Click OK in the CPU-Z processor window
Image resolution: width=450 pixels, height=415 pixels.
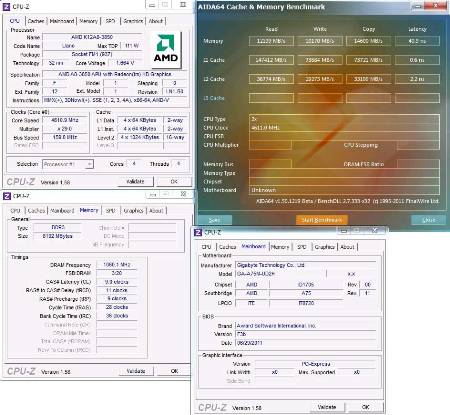coord(174,181)
